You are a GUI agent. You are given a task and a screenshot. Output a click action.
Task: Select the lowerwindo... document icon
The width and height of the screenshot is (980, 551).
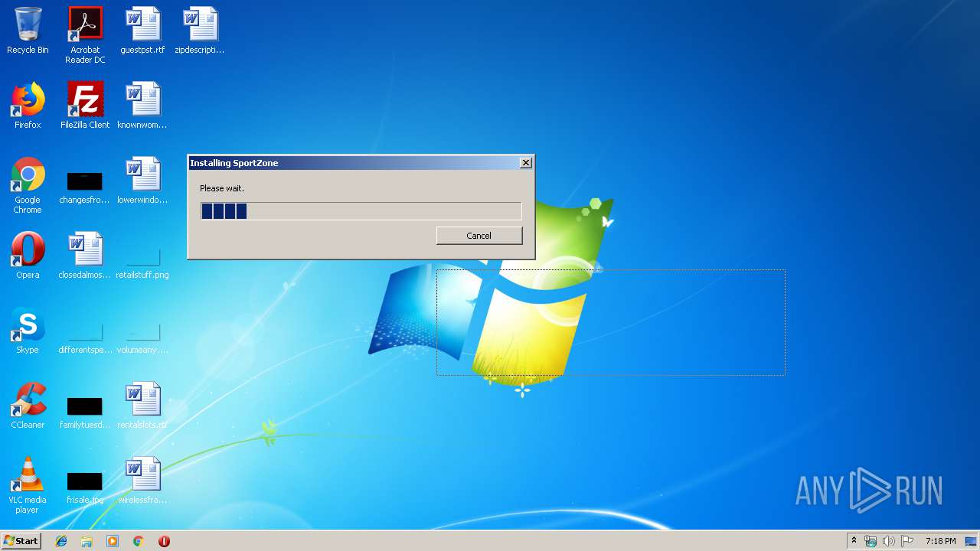click(x=142, y=181)
